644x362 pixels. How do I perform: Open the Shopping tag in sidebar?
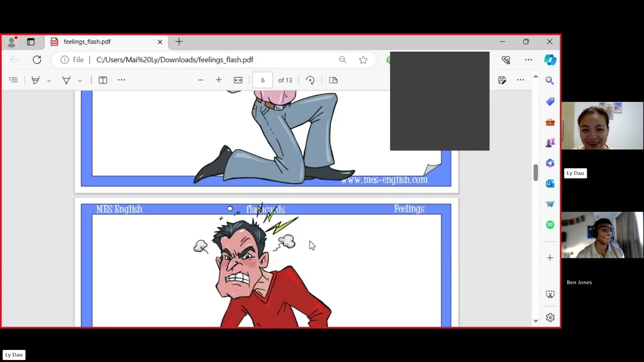(550, 102)
